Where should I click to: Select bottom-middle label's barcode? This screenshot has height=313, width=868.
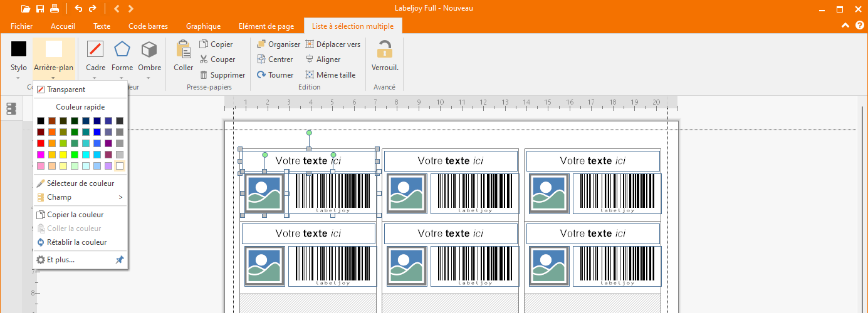(475, 266)
